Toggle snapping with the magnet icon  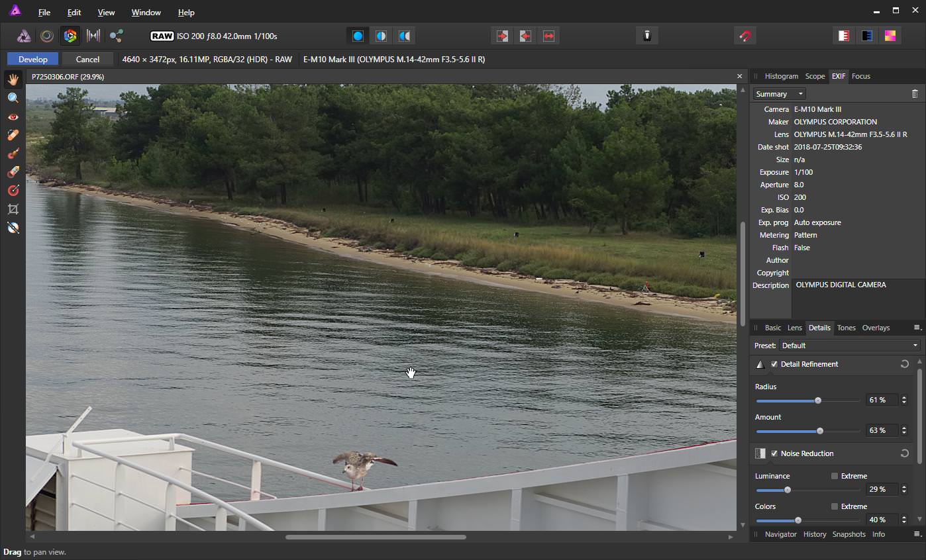coord(745,36)
